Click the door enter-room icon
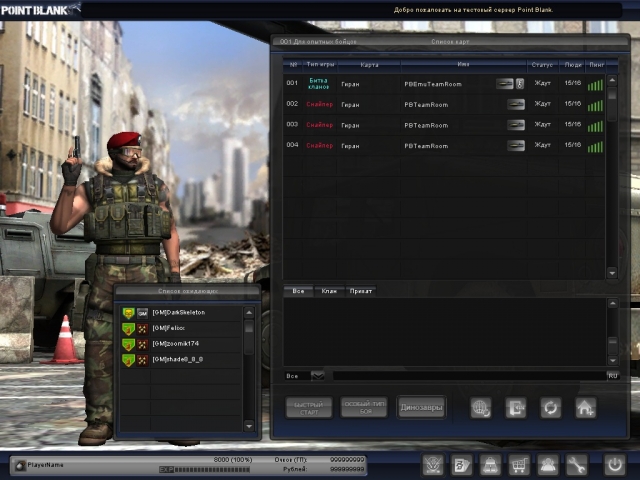 516,407
